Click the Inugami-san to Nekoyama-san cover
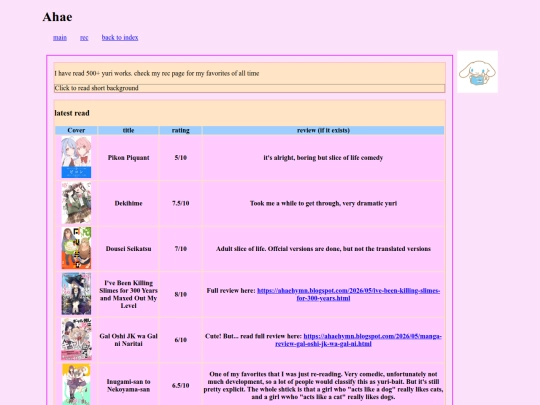 [76, 384]
